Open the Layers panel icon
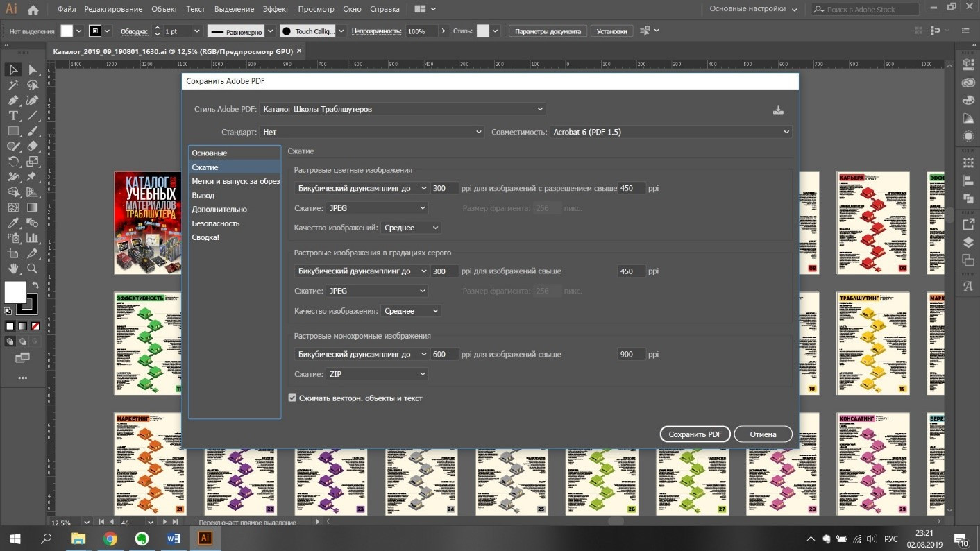 968,243
